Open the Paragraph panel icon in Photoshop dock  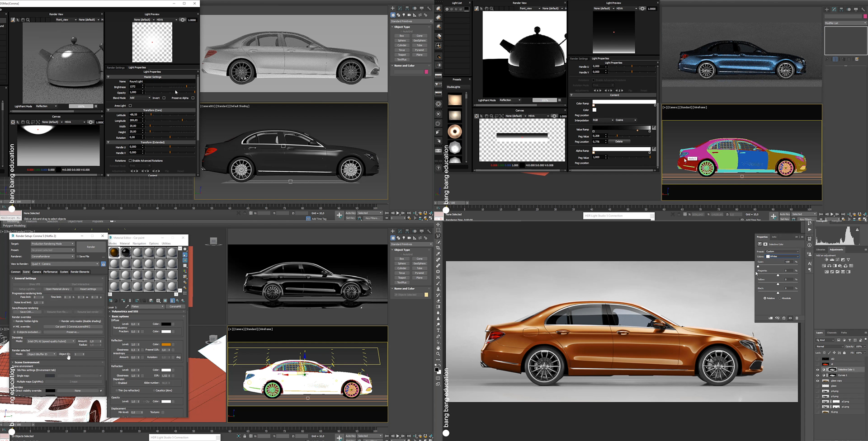(810, 270)
